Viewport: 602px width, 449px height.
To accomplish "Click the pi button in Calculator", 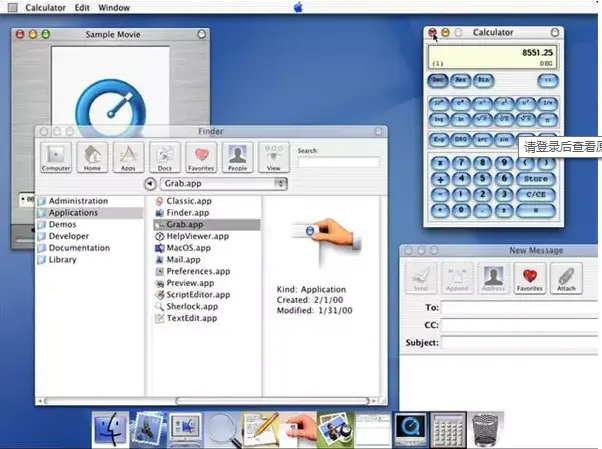I will point(548,120).
